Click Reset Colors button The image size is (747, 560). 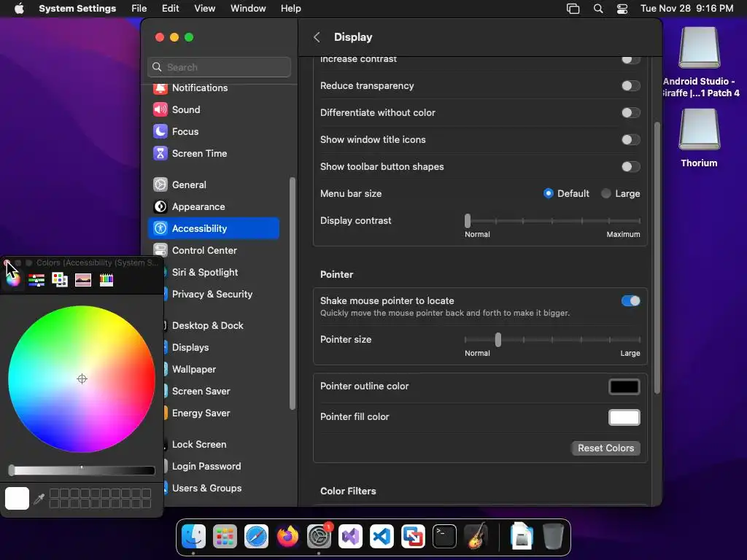point(605,448)
